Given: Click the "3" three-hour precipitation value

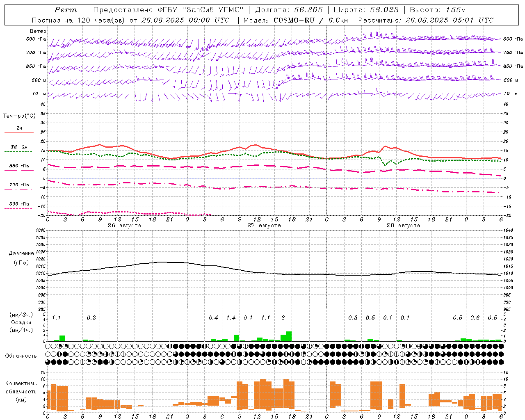Looking at the screenshot, I should (x=283, y=318).
